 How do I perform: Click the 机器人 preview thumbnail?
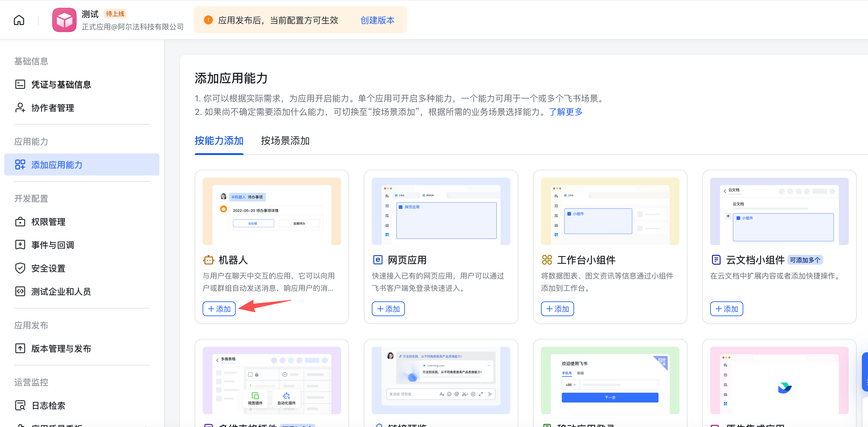[272, 211]
